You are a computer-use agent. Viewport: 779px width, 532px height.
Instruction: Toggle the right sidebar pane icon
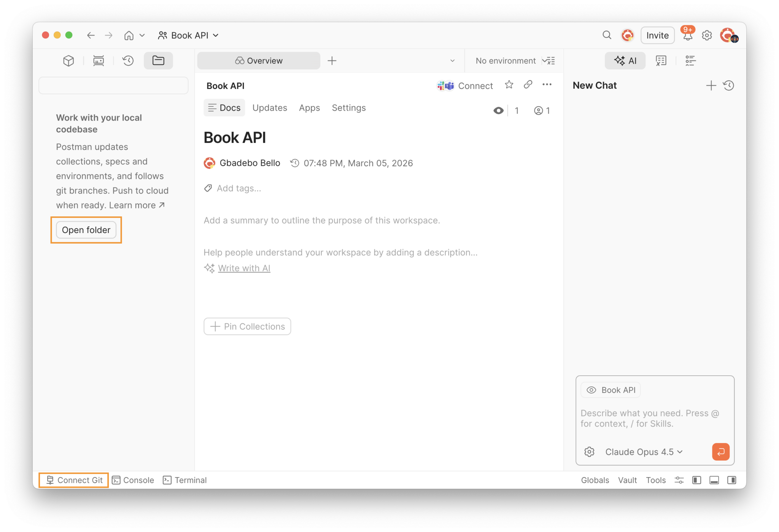click(732, 480)
